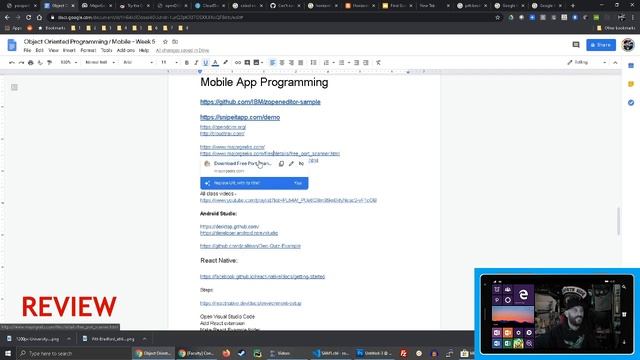
Task: Open Calendar in side panel
Action: pos(631,66)
